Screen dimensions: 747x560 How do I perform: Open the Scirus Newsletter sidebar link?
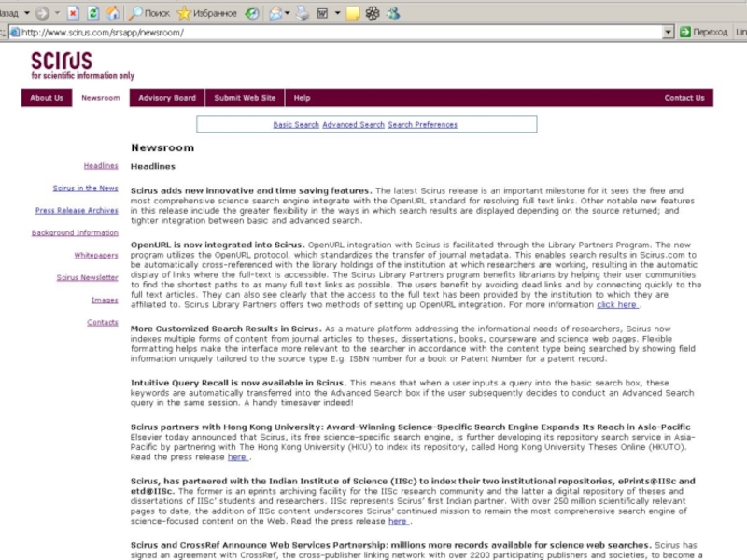point(87,277)
